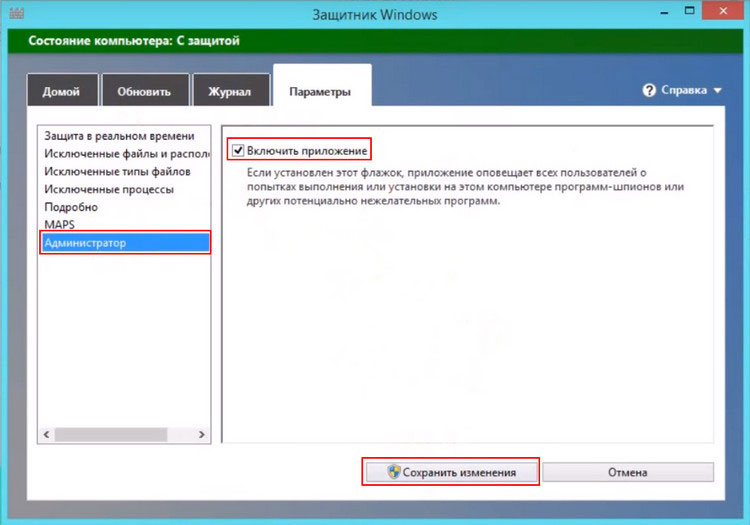Click the Отмена button
750x525 pixels.
click(x=627, y=472)
